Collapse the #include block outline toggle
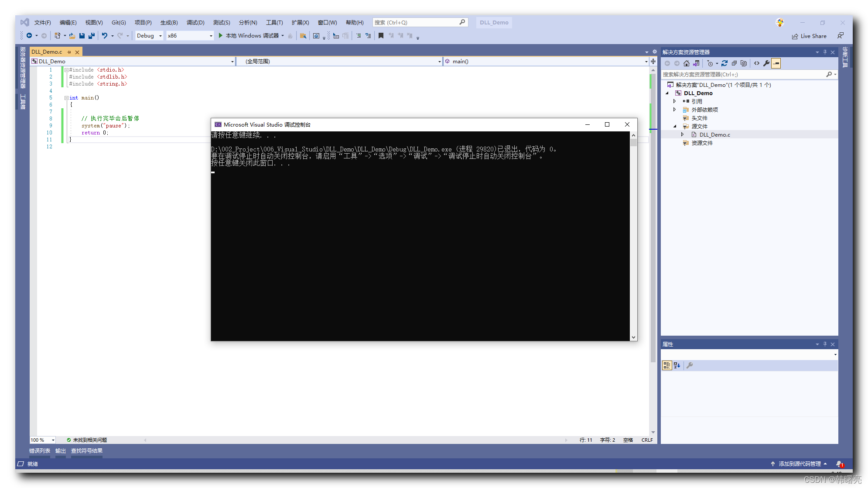Screen dimensions: 868x488 (x=66, y=70)
